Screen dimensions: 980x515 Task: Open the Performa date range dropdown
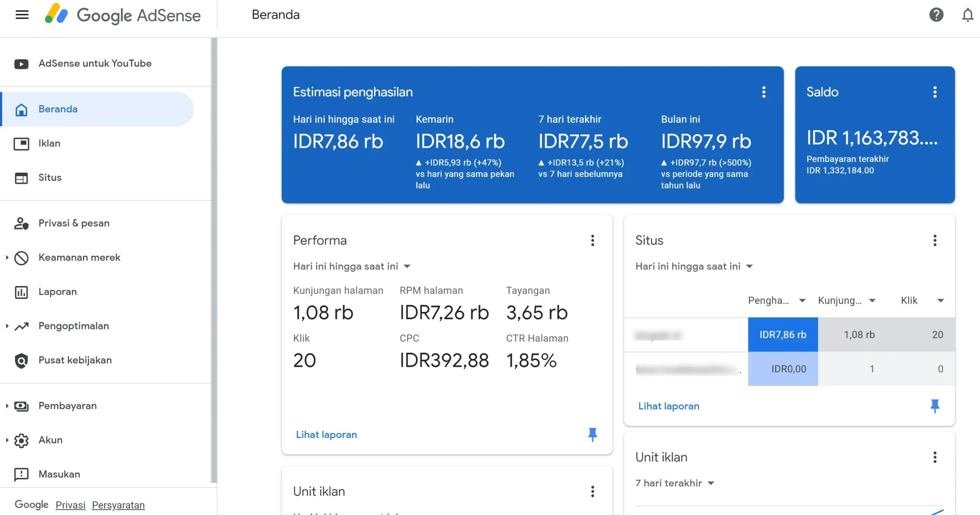(351, 266)
